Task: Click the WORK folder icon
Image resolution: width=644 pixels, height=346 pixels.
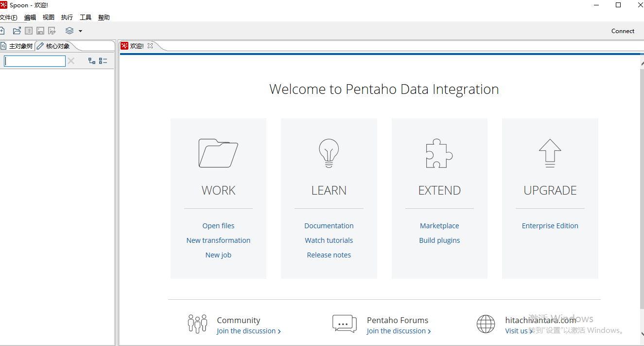Action: (218, 153)
